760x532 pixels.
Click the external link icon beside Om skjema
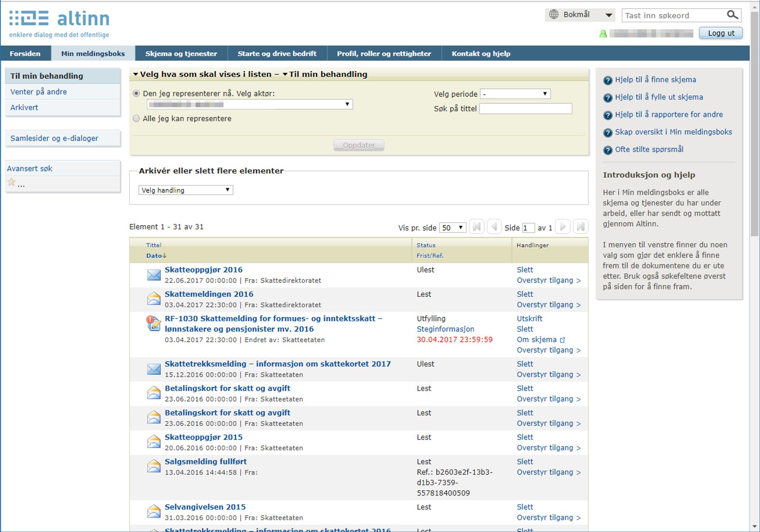pos(562,340)
